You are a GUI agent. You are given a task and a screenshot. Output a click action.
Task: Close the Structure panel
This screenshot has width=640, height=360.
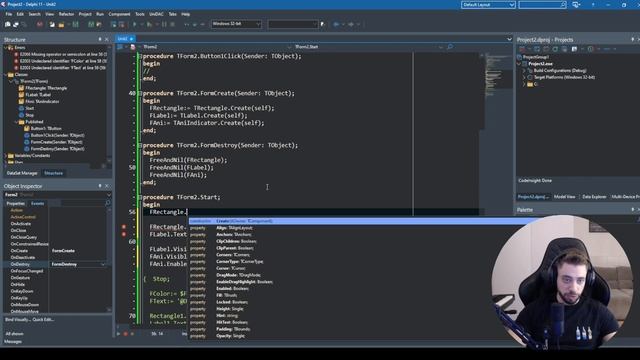click(107, 39)
